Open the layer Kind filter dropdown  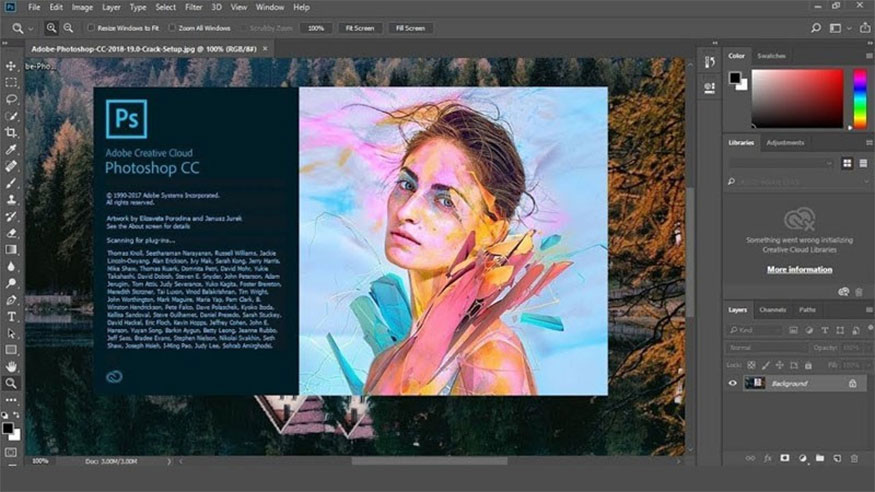pos(754,330)
